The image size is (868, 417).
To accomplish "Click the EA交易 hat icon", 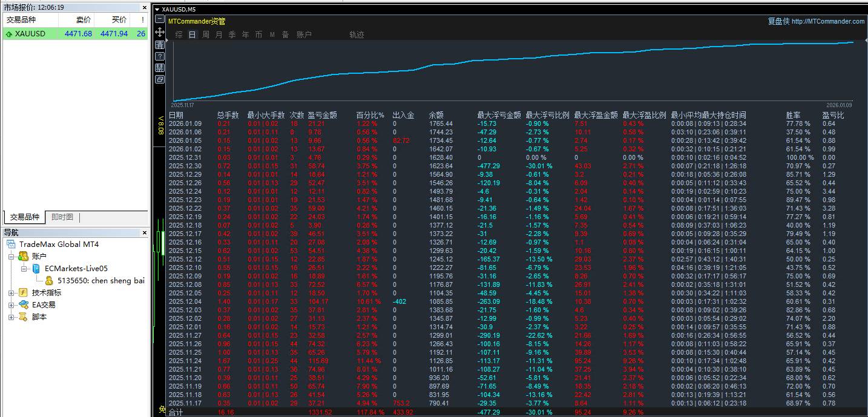I will pos(24,305).
